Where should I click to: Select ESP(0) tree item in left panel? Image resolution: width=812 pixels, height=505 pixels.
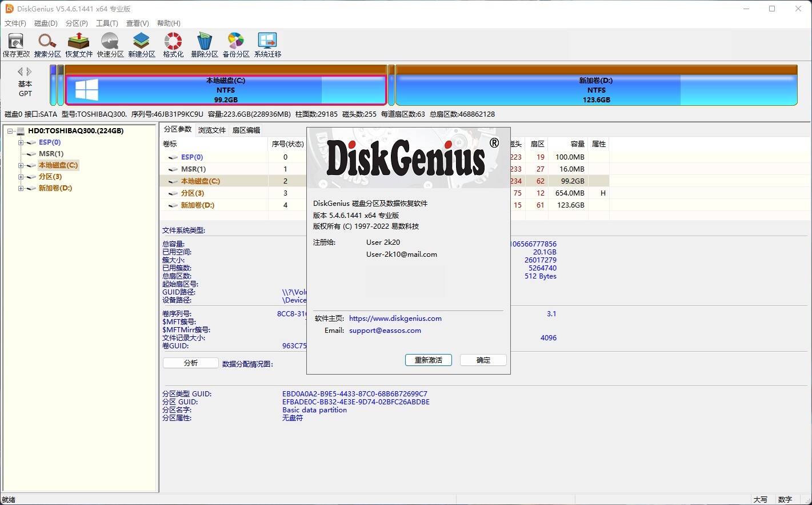tap(50, 142)
